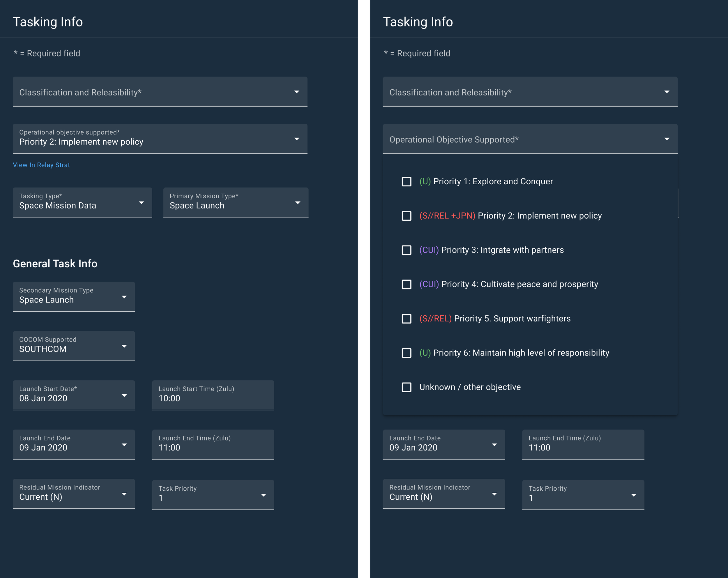Click left Launch End Time (Zulu) field
This screenshot has width=728, height=578.
click(213, 445)
